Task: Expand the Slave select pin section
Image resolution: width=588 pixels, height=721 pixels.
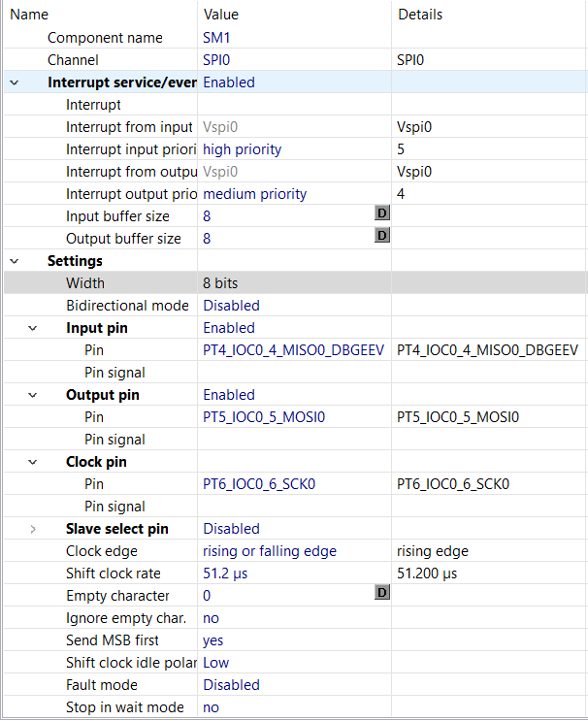Action: pyautogui.click(x=33, y=529)
